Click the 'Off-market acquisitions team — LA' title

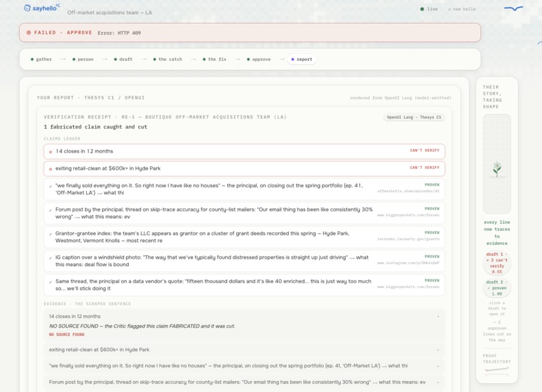[x=109, y=12]
